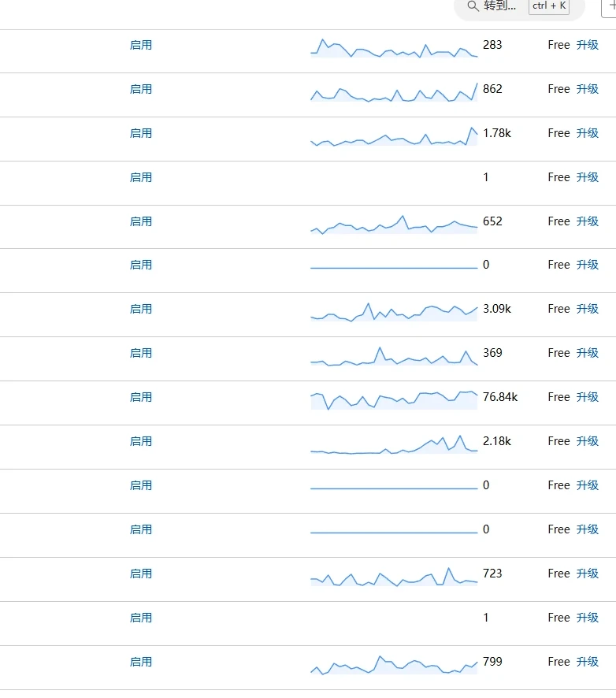
Task: Click 升级 in the row showing 723
Action: 588,574
